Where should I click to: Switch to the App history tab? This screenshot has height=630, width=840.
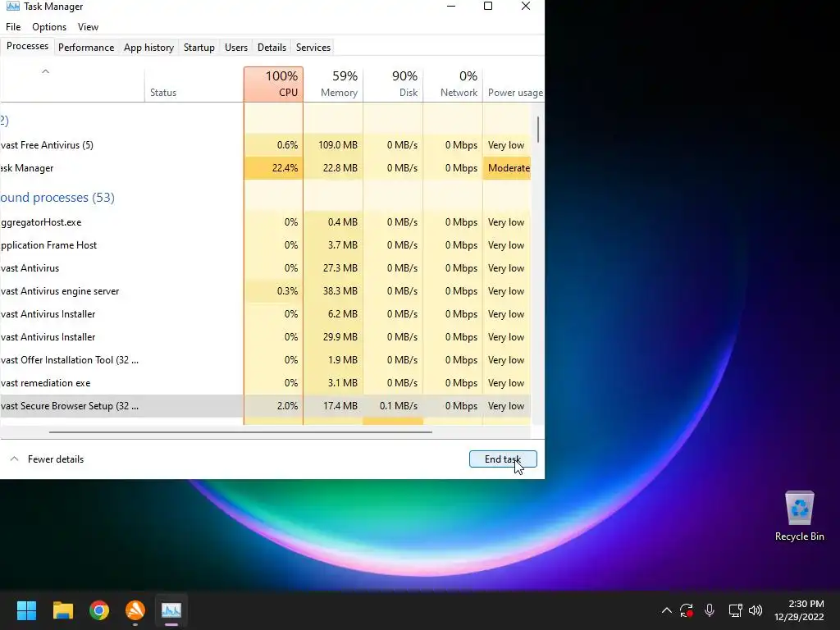[149, 47]
